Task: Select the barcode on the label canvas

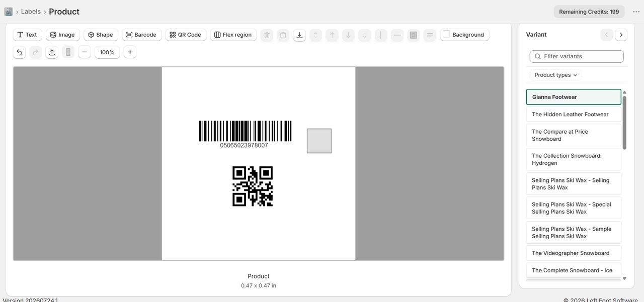Action: 245,134
